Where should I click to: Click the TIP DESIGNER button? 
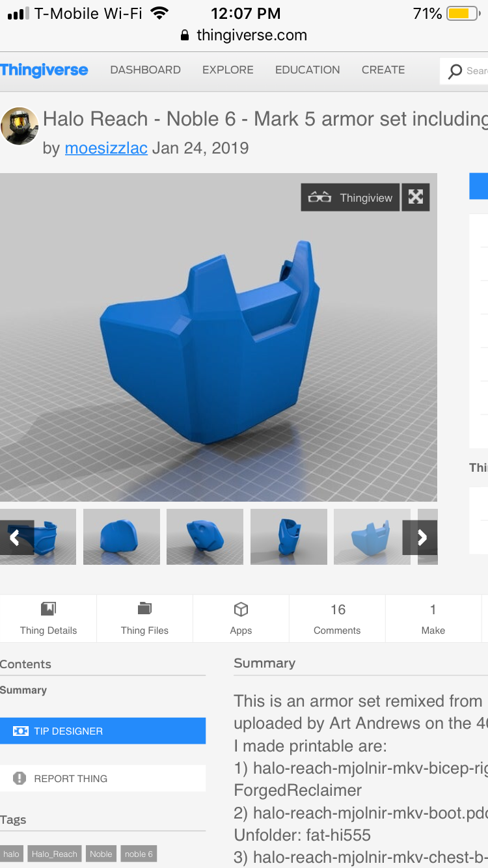pos(103,731)
